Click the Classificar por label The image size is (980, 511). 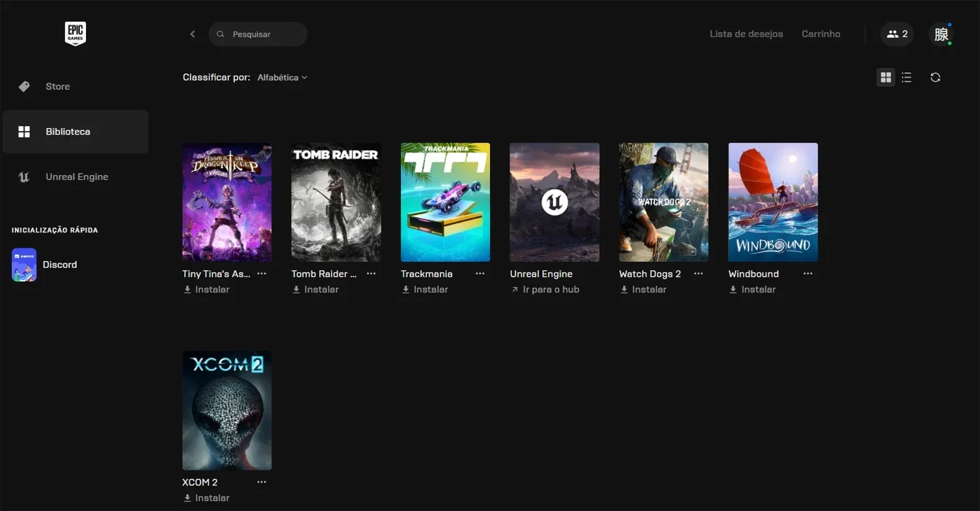[x=216, y=77]
